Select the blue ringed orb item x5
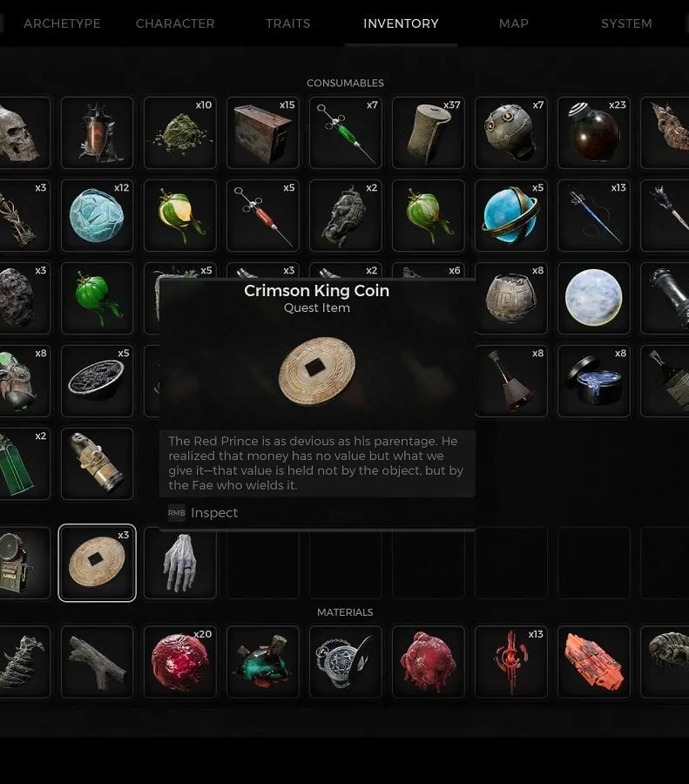 (x=511, y=215)
